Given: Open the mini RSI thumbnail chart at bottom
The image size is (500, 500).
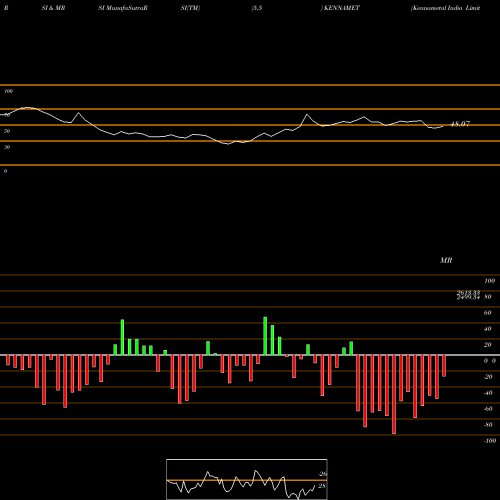Looking at the screenshot, I should point(247,479).
